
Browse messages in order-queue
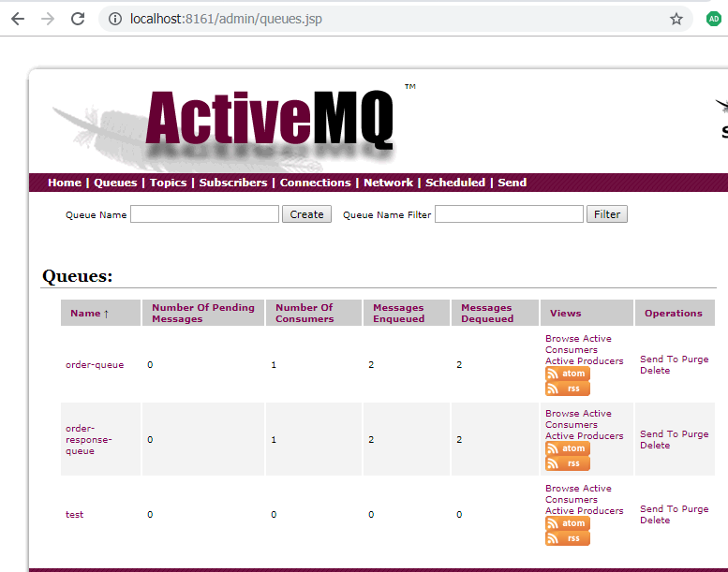pyautogui.click(x=560, y=339)
